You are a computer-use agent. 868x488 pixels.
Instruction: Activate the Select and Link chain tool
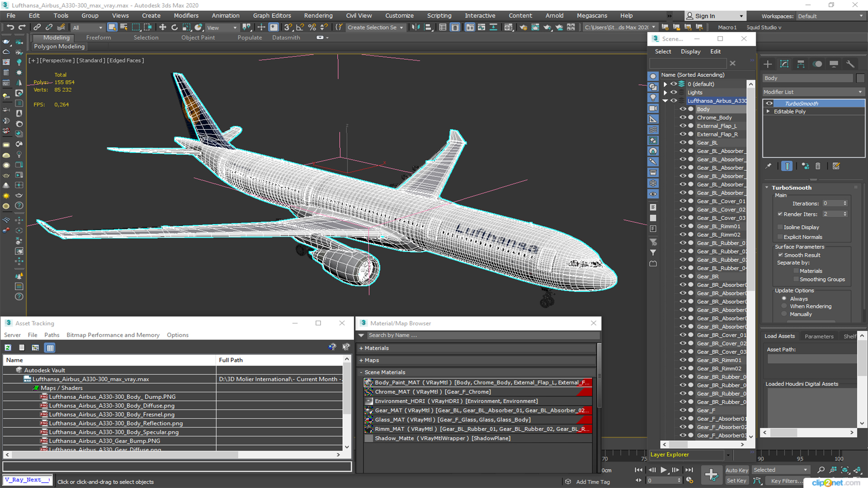pos(38,27)
